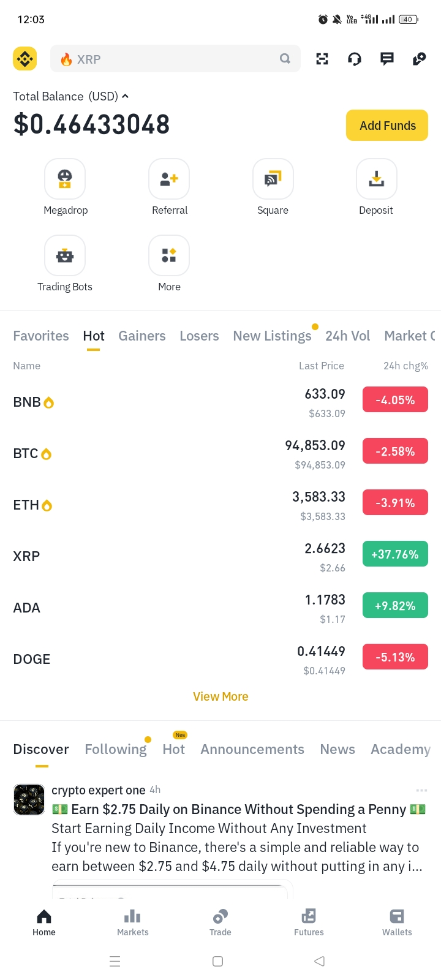Open the chat messages icon
Image resolution: width=441 pixels, height=980 pixels.
coord(387,59)
